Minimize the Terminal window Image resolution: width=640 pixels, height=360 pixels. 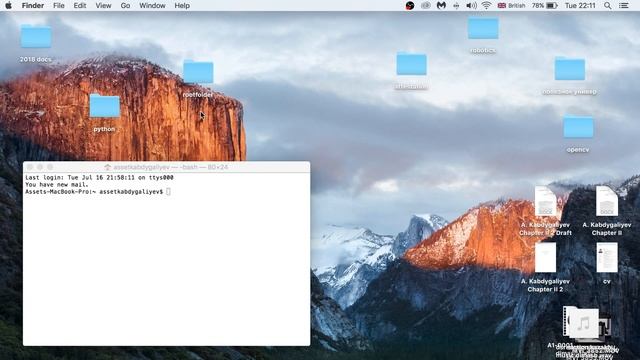pos(40,167)
